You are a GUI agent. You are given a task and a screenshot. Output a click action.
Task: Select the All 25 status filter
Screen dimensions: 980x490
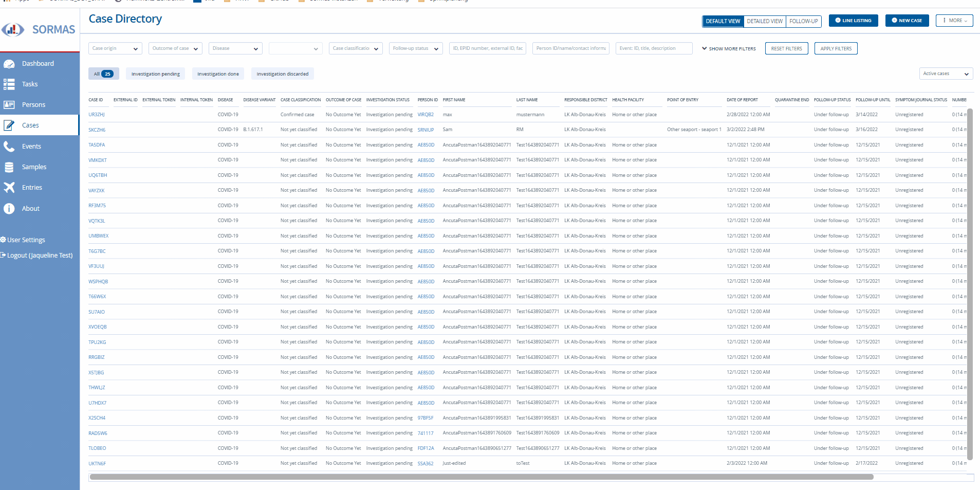coord(104,74)
